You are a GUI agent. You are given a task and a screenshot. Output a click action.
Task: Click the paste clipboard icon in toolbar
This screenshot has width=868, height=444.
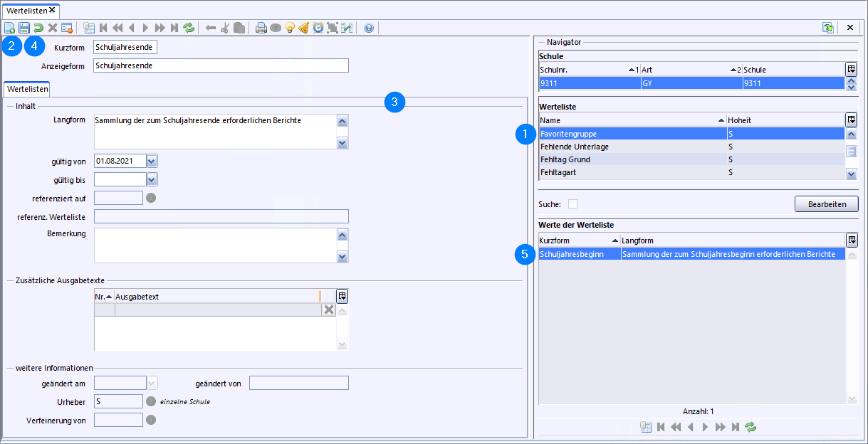tap(239, 28)
